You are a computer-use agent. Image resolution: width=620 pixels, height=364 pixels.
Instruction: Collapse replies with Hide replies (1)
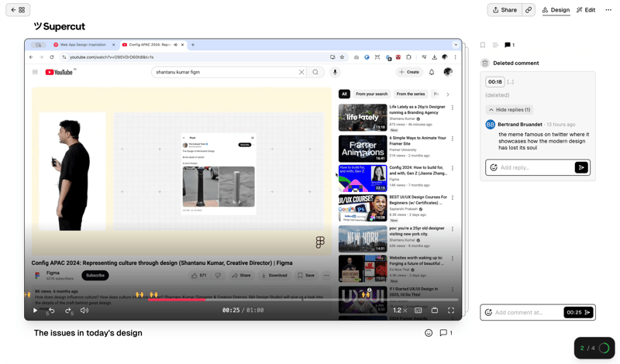click(x=509, y=109)
